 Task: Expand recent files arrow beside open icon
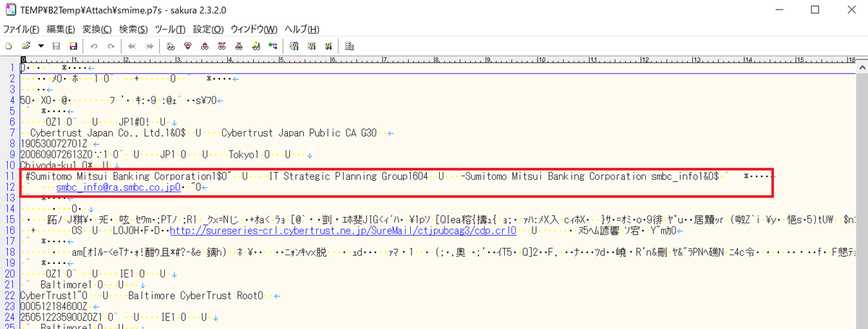coord(41,46)
